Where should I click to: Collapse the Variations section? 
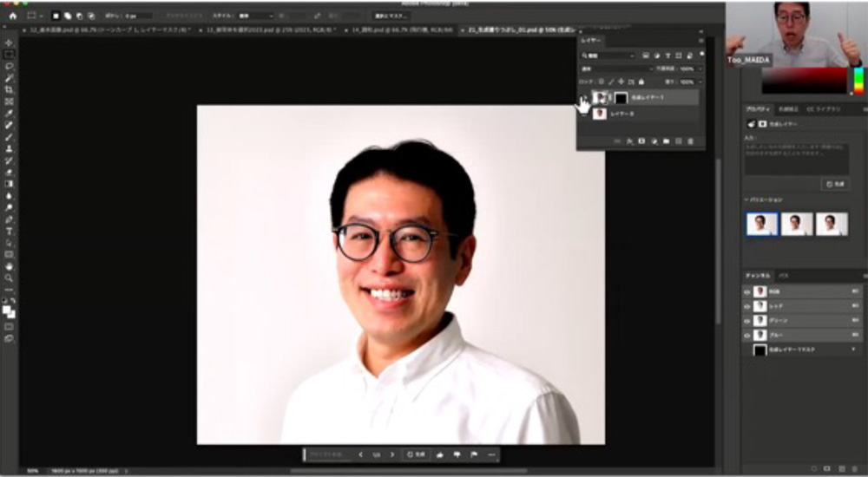746,199
